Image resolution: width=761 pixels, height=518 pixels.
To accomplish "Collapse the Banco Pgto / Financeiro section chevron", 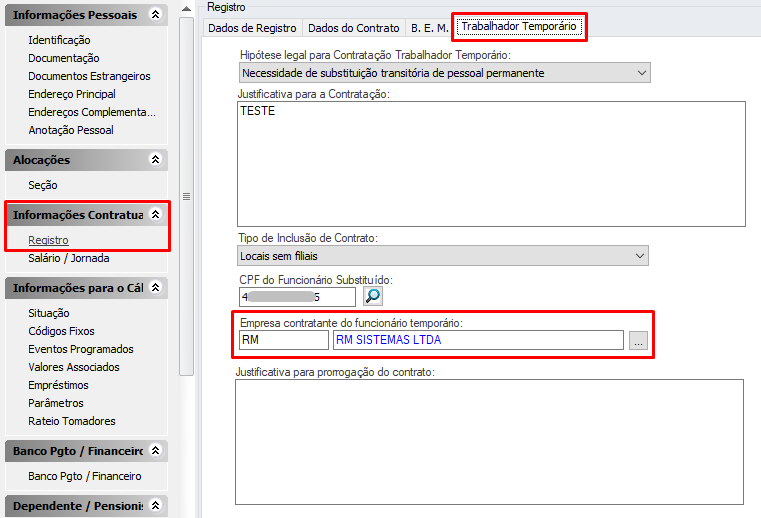I will pos(155,451).
